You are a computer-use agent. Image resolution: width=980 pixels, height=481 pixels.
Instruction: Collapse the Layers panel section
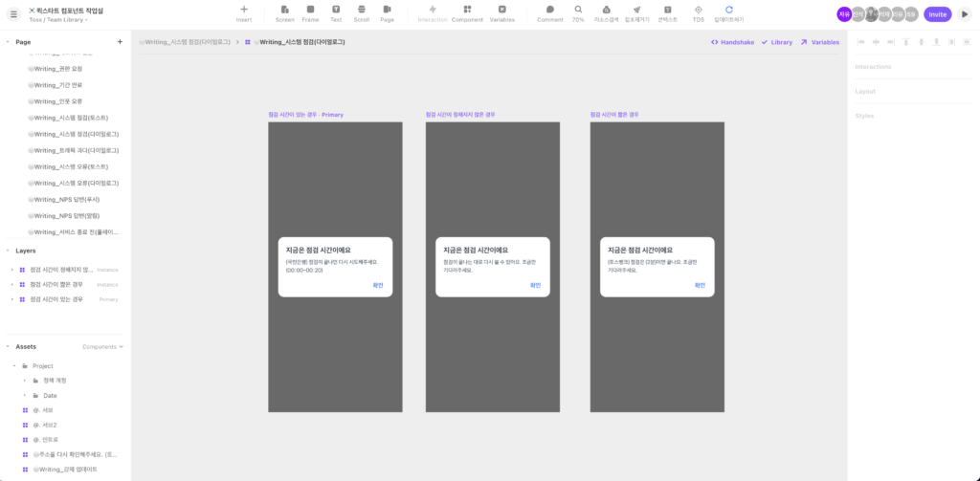8,251
